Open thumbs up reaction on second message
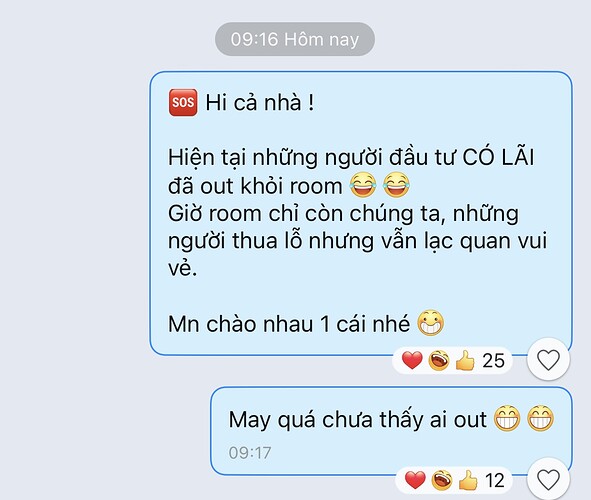Image resolution: width=591 pixels, height=500 pixels. (468, 480)
